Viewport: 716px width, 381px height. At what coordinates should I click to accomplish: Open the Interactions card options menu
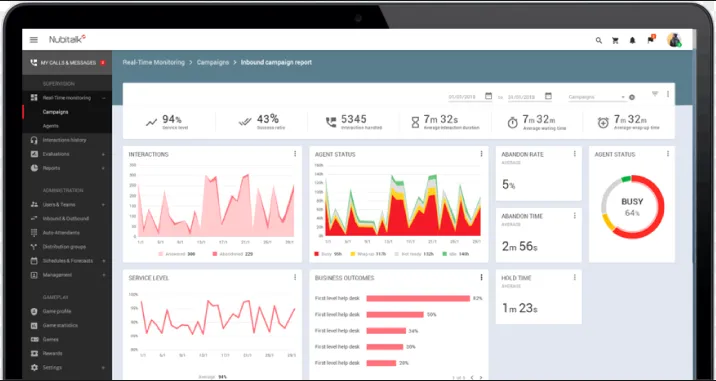point(295,154)
